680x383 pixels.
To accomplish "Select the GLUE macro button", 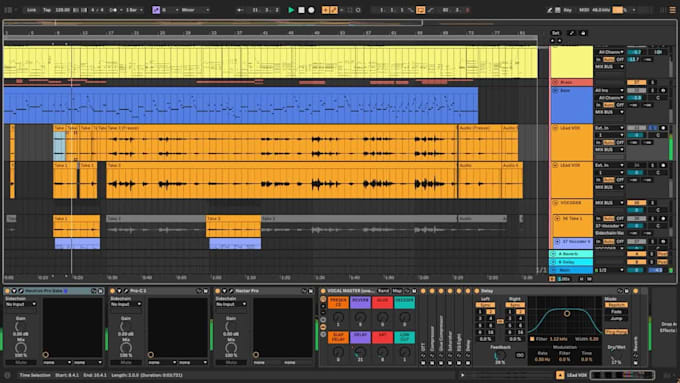I will pos(382,302).
